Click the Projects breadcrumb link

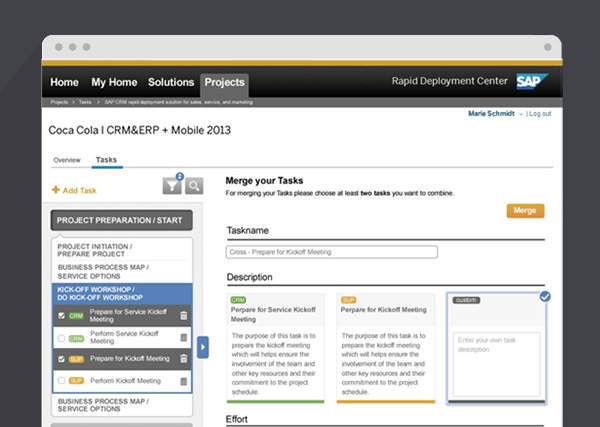click(59, 102)
